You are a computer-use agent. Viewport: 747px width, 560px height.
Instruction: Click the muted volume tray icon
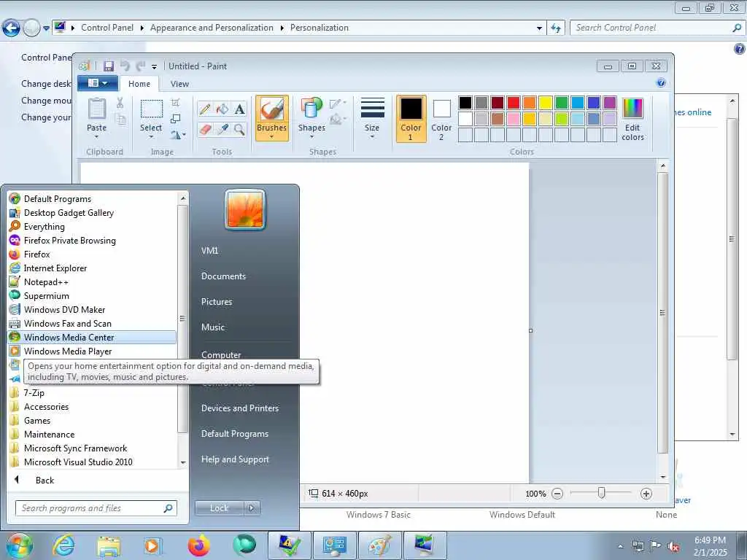click(x=673, y=546)
